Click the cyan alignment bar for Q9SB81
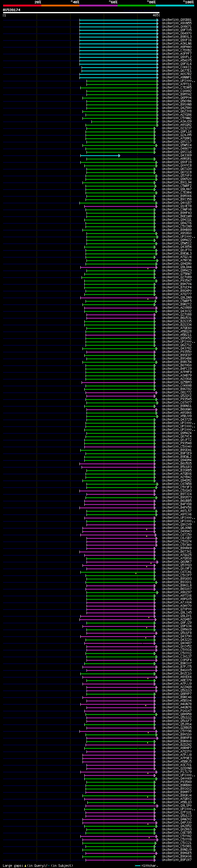 [x=119, y=20]
